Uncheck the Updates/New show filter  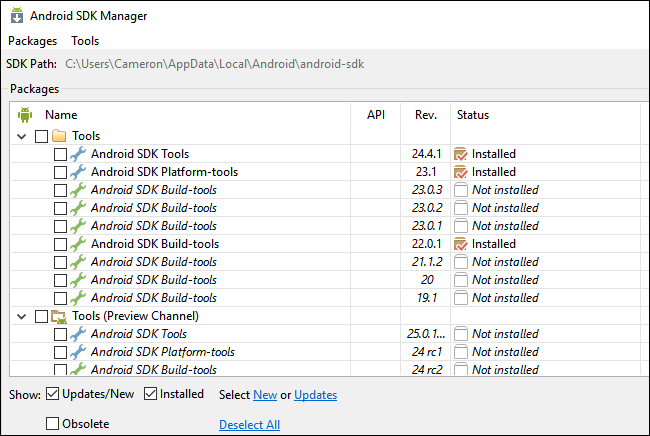click(x=53, y=394)
